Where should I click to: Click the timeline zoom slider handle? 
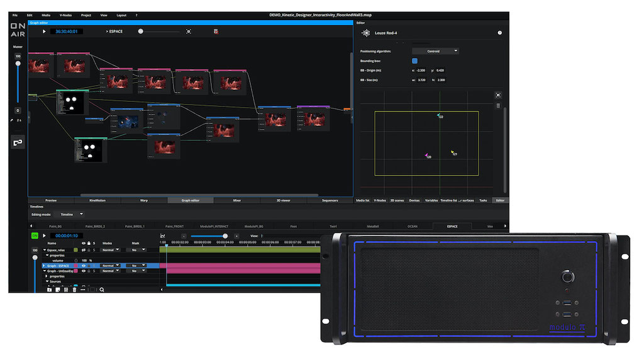[225, 236]
